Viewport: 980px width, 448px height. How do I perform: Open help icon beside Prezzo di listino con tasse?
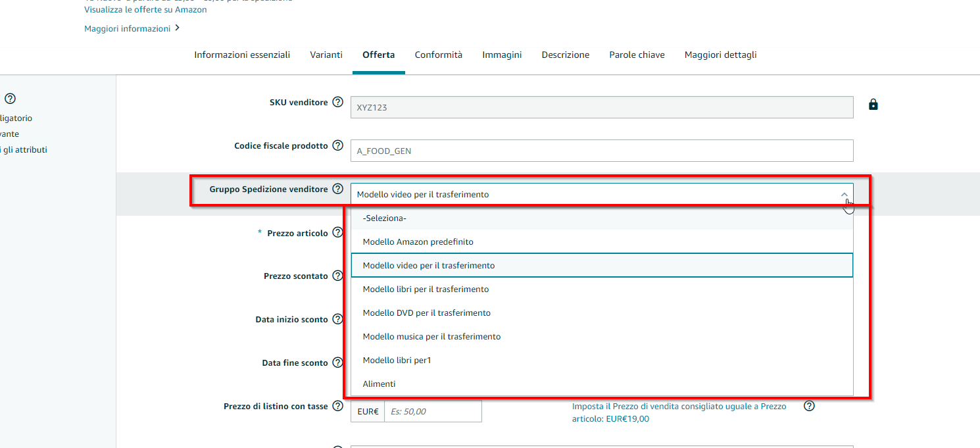[337, 406]
